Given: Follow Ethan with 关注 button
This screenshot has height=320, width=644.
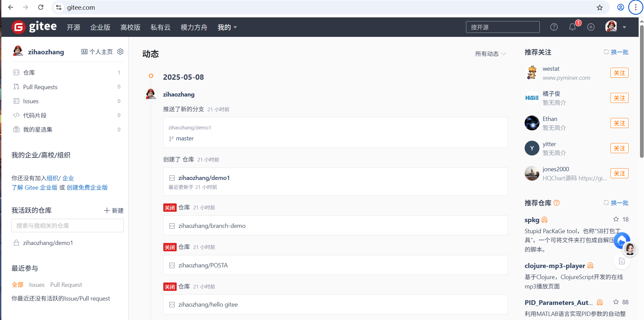Looking at the screenshot, I should [619, 123].
